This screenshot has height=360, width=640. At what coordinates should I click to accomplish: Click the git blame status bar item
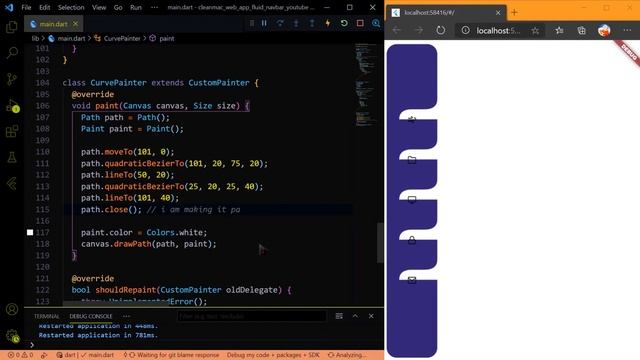(171, 355)
